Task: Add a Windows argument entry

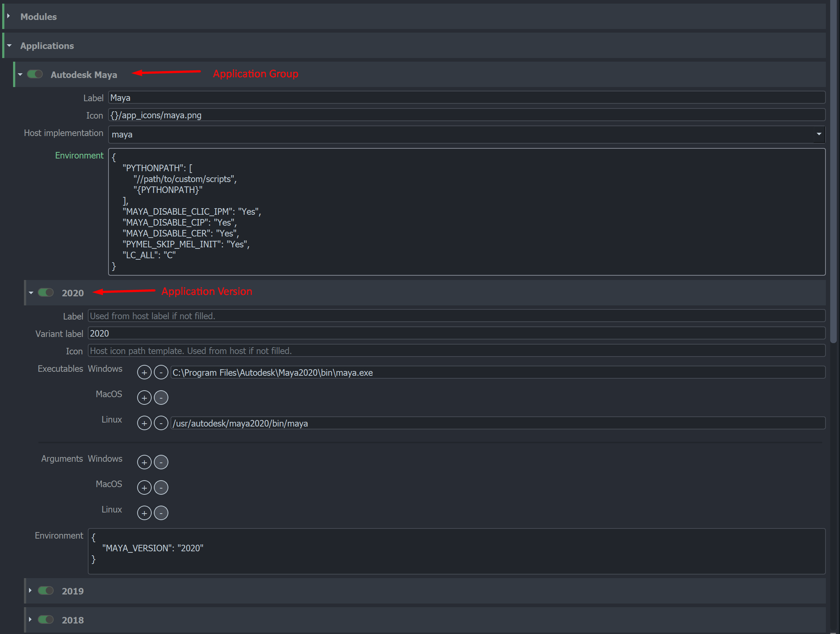Action: [x=144, y=462]
